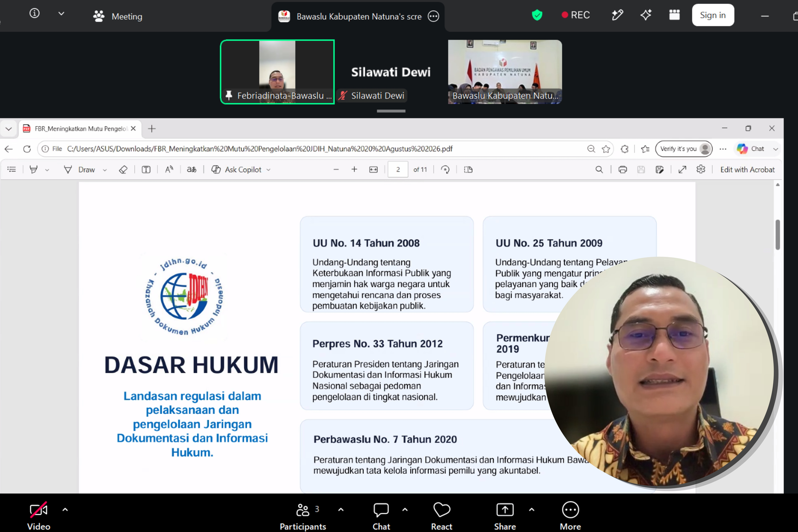Open PDF settings gear
Image resolution: width=798 pixels, height=532 pixels.
coord(701,169)
